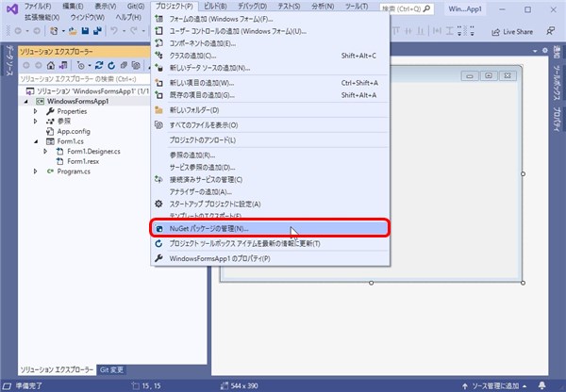
Task: Choose クラスの追加(C)... menu item
Action: 270,56
